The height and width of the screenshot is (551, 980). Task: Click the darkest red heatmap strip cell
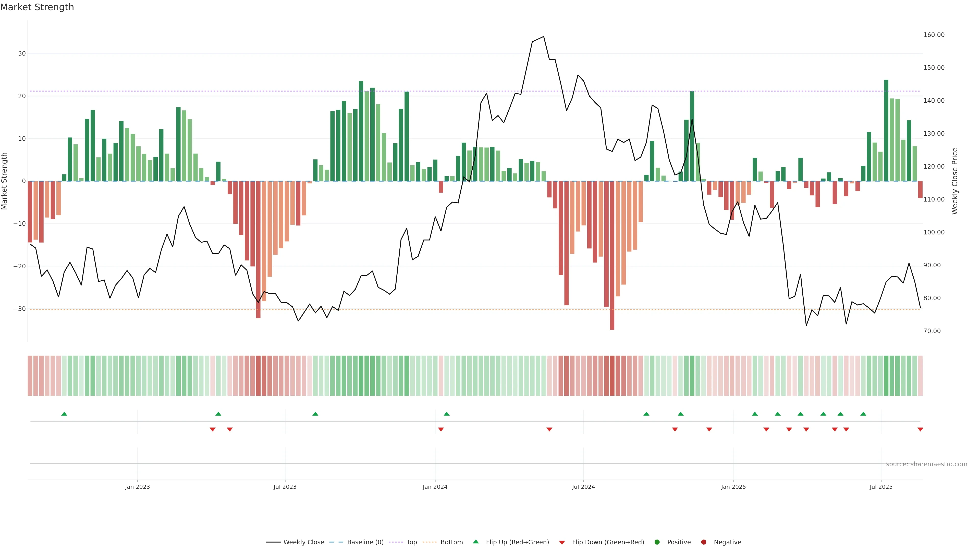click(612, 376)
